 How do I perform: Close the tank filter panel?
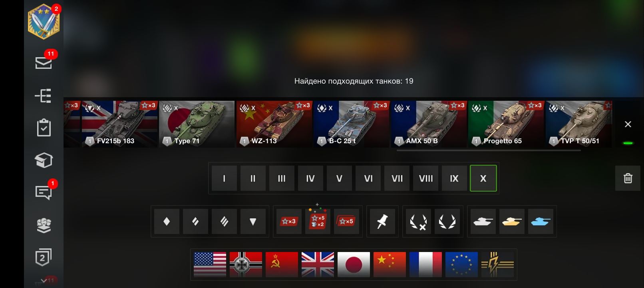(x=628, y=124)
